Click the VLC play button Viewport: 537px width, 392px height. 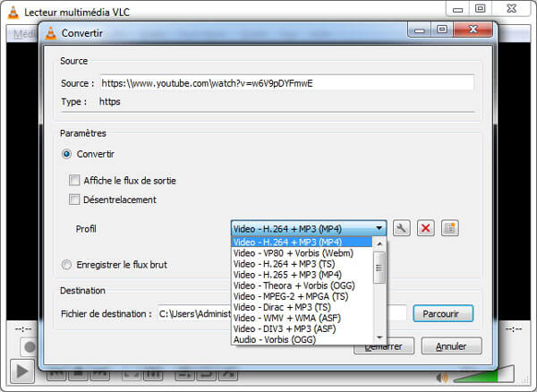coord(22,371)
